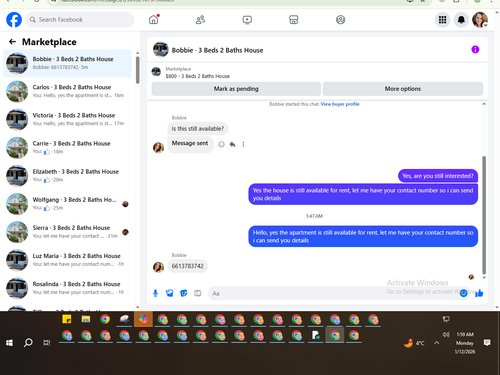Screen dimensions: 500x375
Task: Open the emoji picker in message box
Action: [x=463, y=293]
